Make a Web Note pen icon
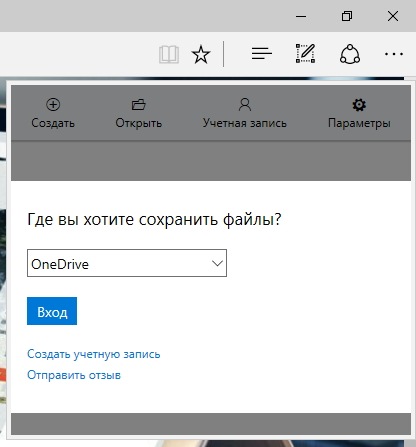This screenshot has width=416, height=447. pyautogui.click(x=305, y=53)
